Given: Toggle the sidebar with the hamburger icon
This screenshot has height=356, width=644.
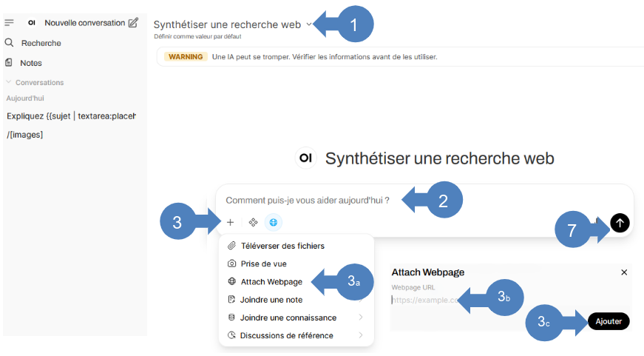Looking at the screenshot, I should pyautogui.click(x=10, y=23).
